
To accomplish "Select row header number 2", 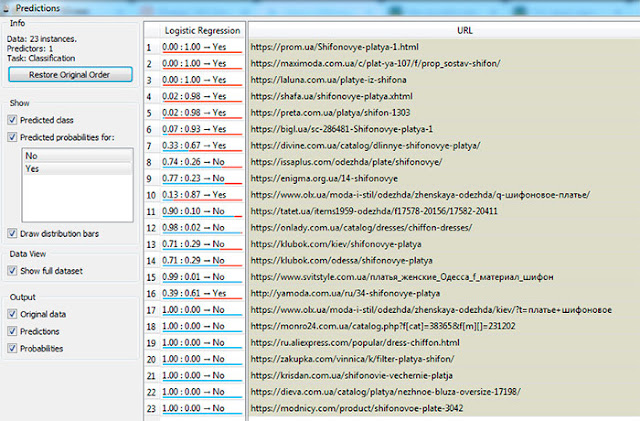I will coord(151,64).
